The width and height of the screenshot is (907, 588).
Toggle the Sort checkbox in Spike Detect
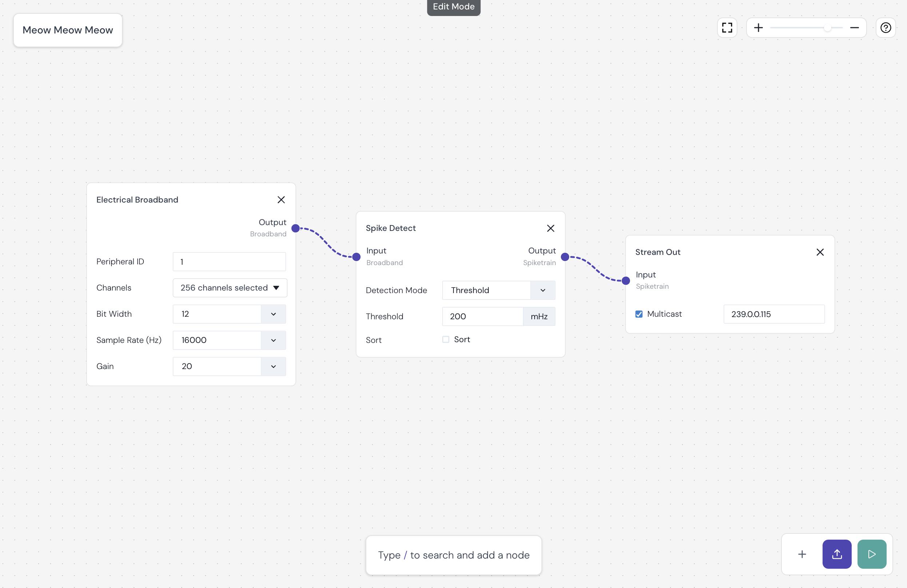pyautogui.click(x=446, y=339)
